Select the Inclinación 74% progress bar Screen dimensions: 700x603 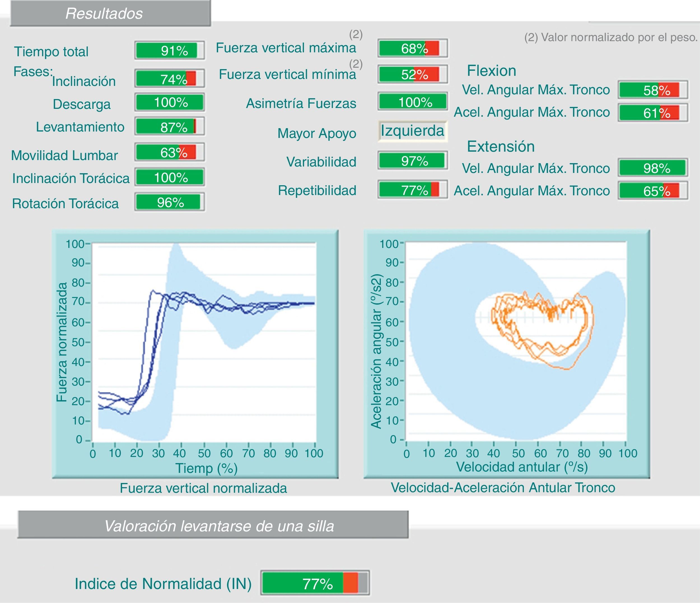170,79
